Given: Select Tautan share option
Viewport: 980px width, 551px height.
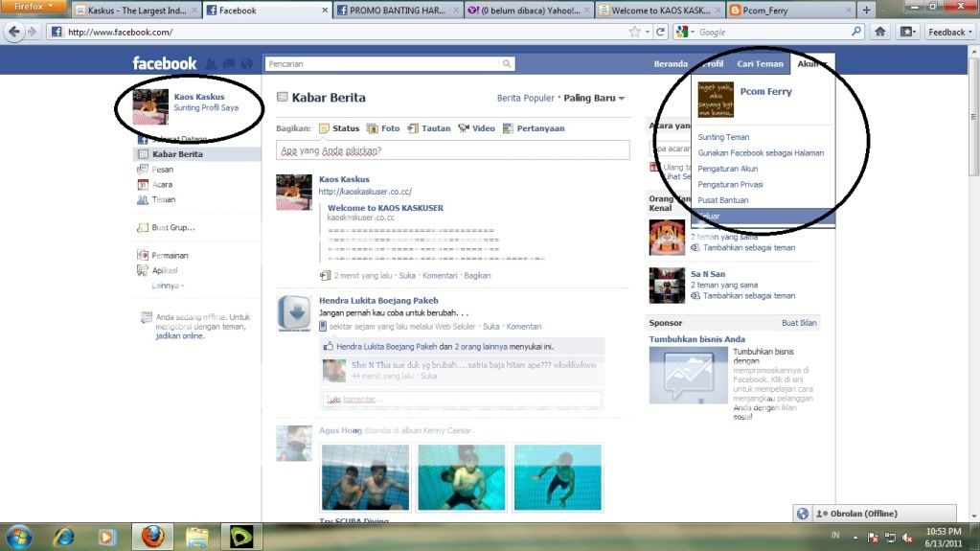Looking at the screenshot, I should pyautogui.click(x=429, y=128).
